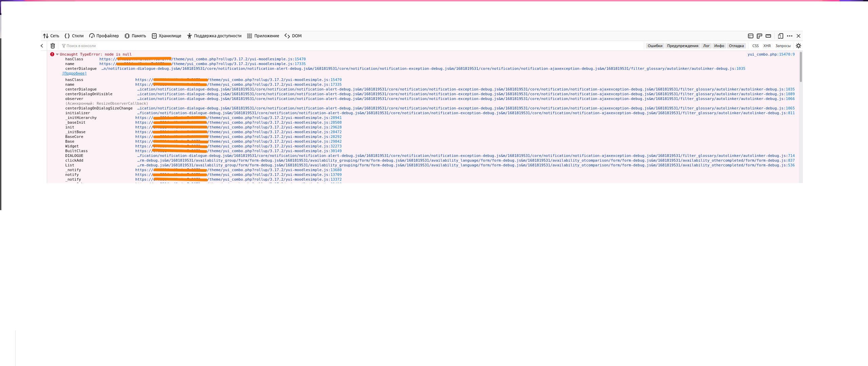Toggle the rulers icon in devtools toolbar

(759, 36)
